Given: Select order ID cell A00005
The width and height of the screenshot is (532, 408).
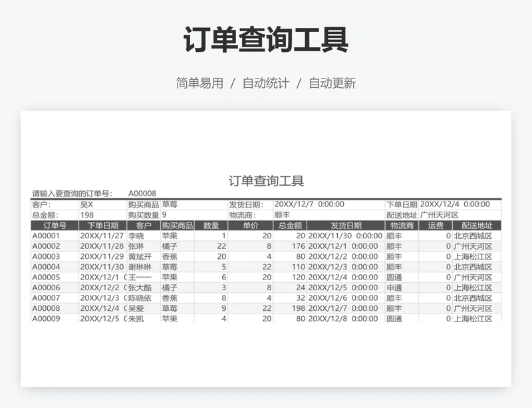Looking at the screenshot, I should (47, 277).
